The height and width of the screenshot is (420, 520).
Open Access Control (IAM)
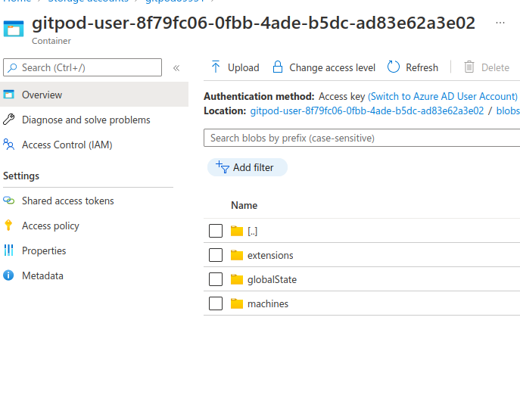(67, 145)
